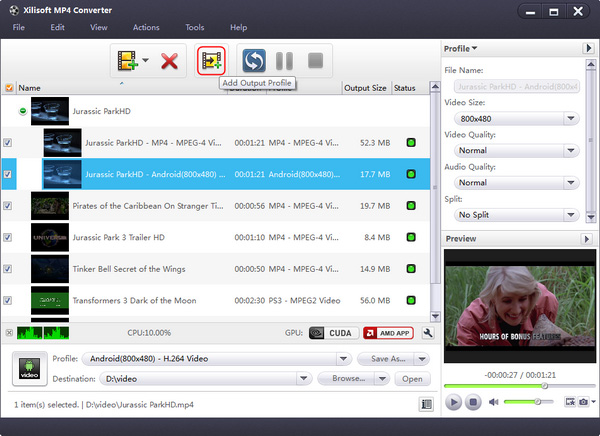Toggle the select-all checkbox in header

click(x=9, y=88)
